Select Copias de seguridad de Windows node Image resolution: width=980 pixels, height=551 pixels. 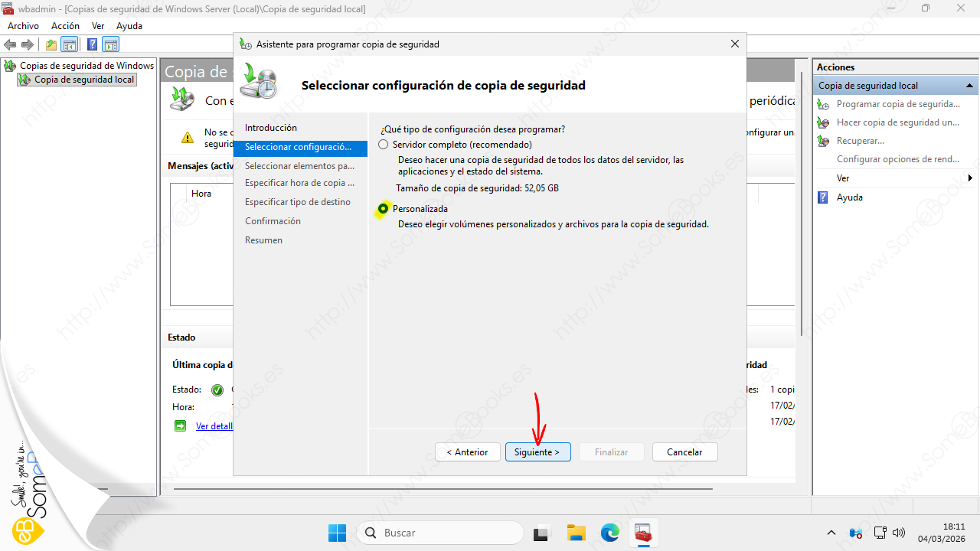(x=87, y=66)
